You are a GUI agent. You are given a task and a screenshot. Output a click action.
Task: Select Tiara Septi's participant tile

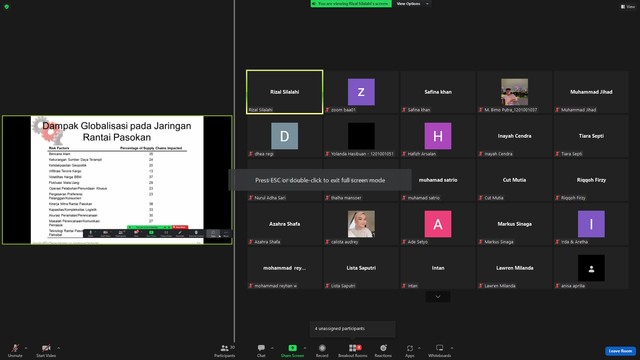591,136
